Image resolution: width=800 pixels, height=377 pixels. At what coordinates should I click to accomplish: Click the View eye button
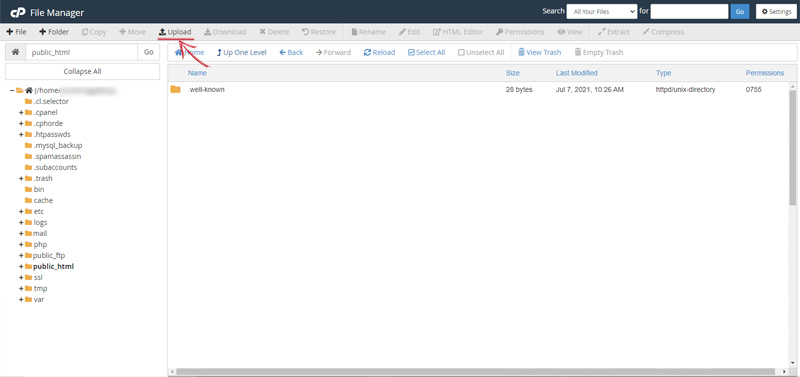pyautogui.click(x=570, y=32)
